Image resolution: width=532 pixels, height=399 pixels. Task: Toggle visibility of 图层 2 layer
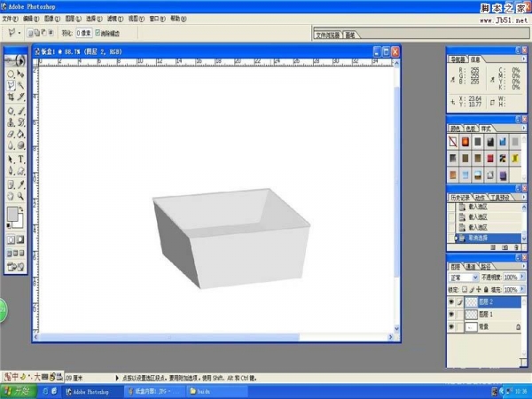[x=451, y=301]
